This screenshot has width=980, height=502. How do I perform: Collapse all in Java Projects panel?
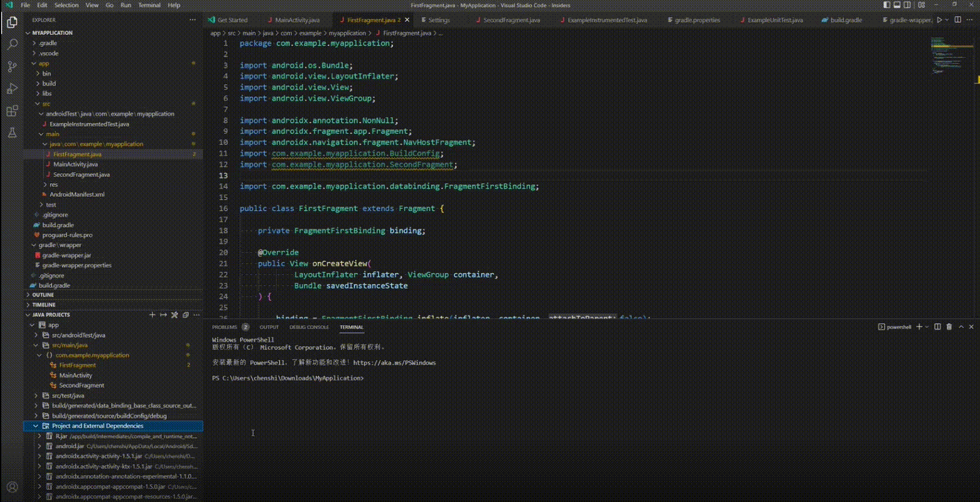click(x=185, y=315)
